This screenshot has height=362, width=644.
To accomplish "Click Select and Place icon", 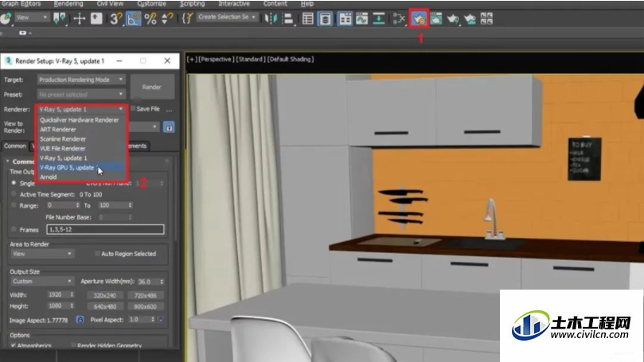I will pos(6,18).
